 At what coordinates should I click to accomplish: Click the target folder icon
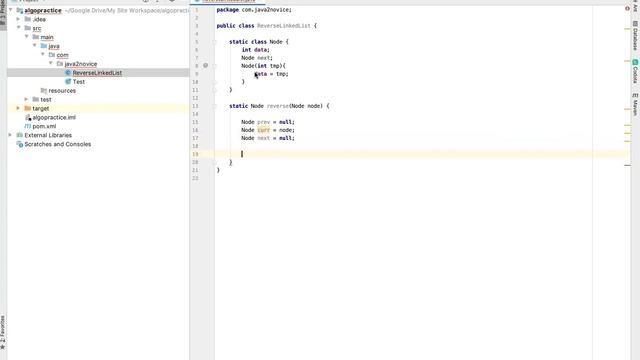(28, 108)
